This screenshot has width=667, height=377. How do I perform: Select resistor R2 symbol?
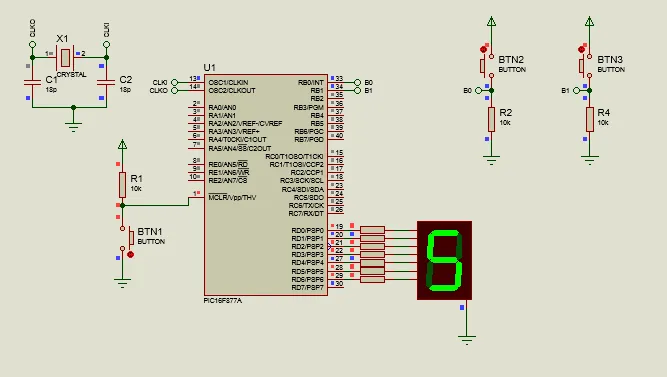point(491,119)
